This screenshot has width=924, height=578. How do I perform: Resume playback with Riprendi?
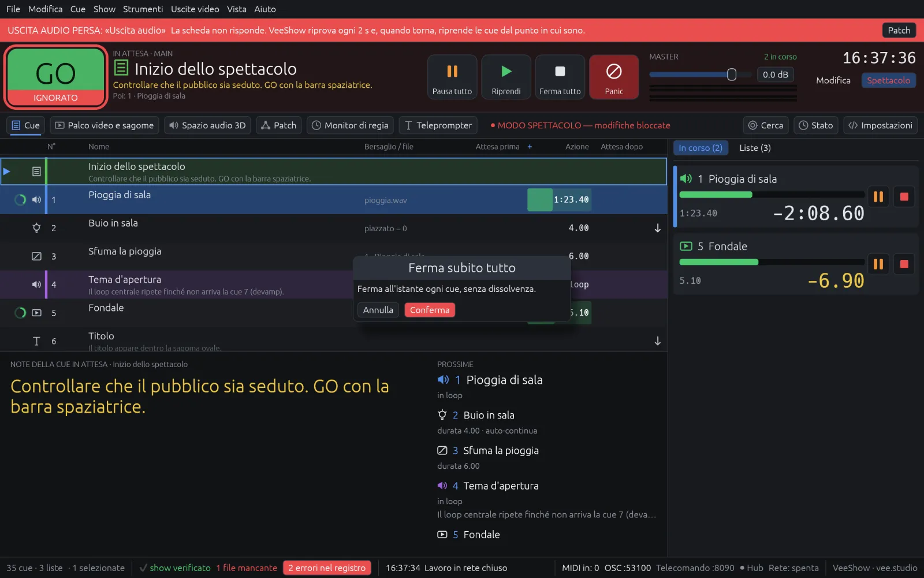point(506,77)
